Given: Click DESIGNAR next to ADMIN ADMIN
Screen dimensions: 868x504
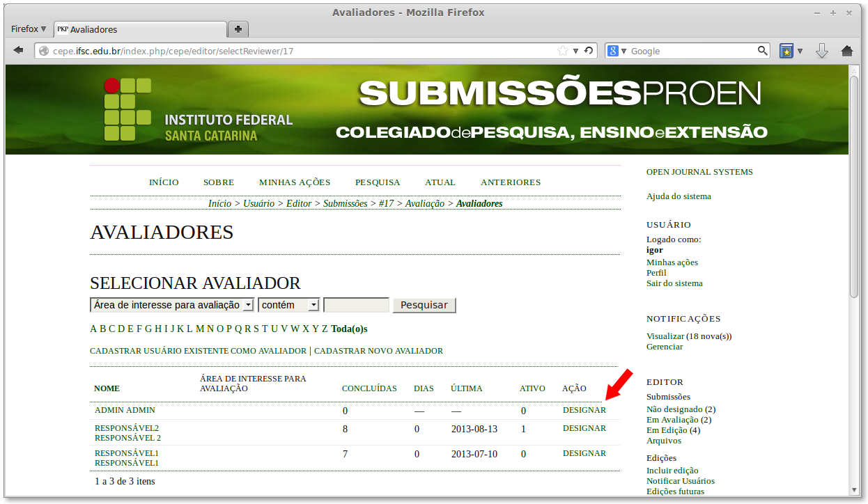Looking at the screenshot, I should point(584,410).
